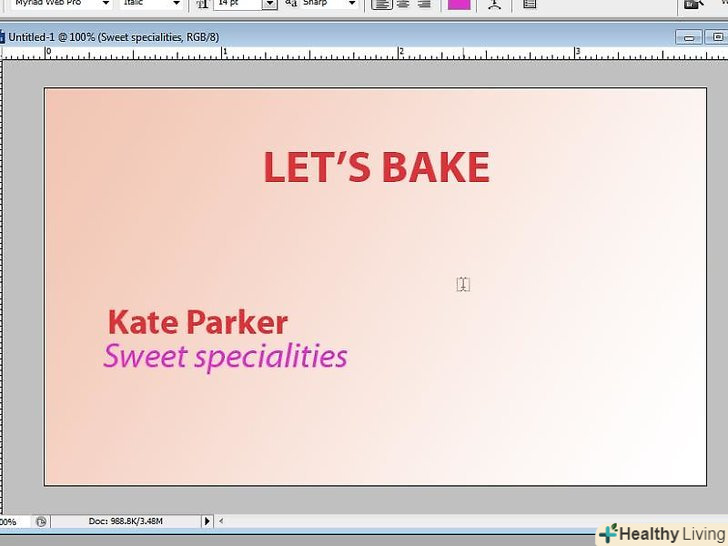This screenshot has width=728, height=546.
Task: Click the LET'S BAKE heading text
Action: coord(377,167)
